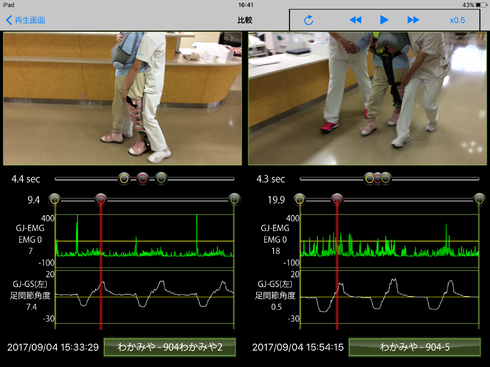Select yellow start marker on right 19.9 range
Screen dimensions: 490x367
300,200
